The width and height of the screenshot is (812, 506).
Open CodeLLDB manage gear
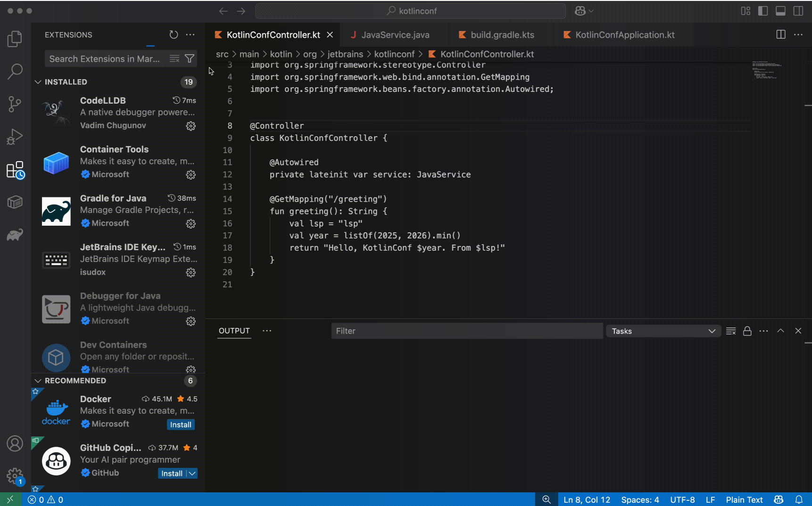[x=191, y=126]
